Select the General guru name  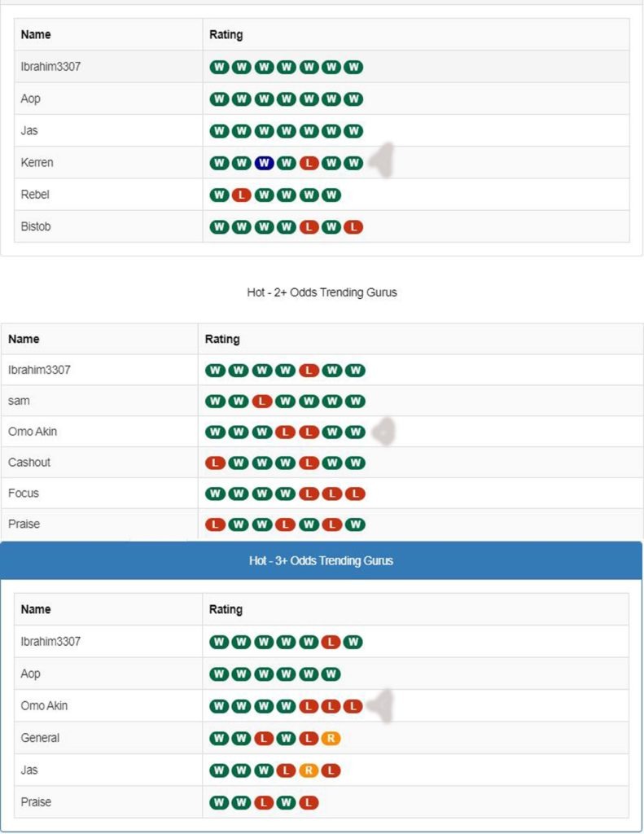40,738
